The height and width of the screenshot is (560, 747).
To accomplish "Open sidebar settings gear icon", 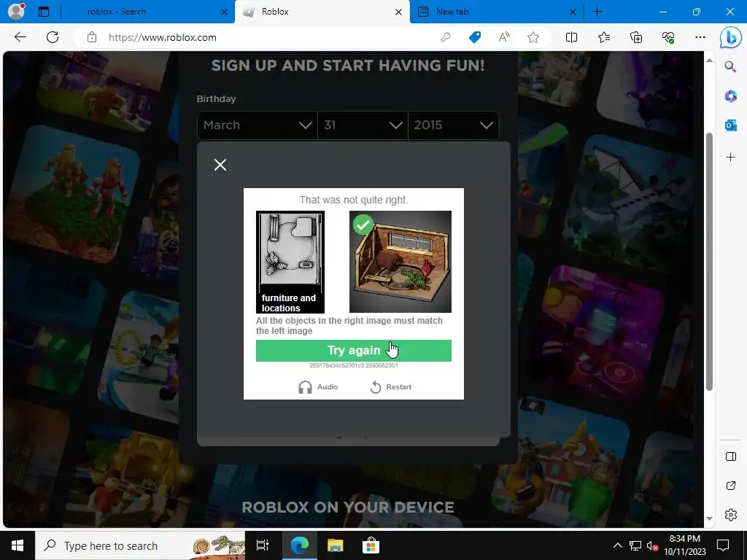I will click(731, 515).
